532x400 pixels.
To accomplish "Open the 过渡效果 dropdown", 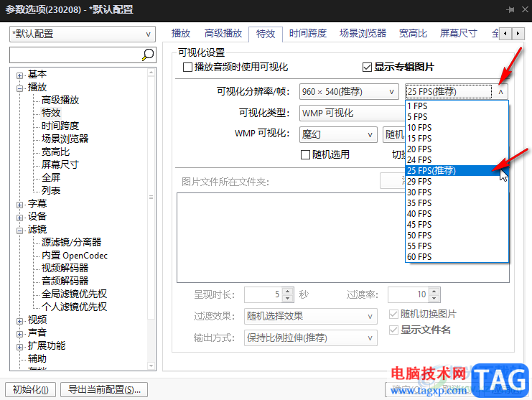I will [310, 316].
